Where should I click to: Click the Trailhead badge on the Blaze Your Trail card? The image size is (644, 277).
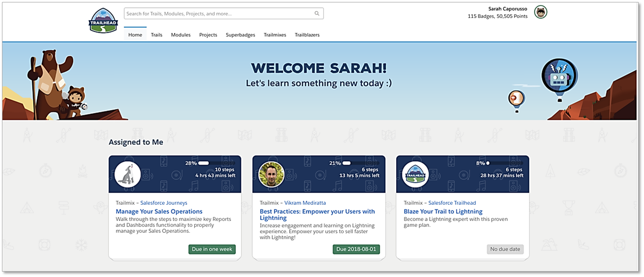[415, 174]
